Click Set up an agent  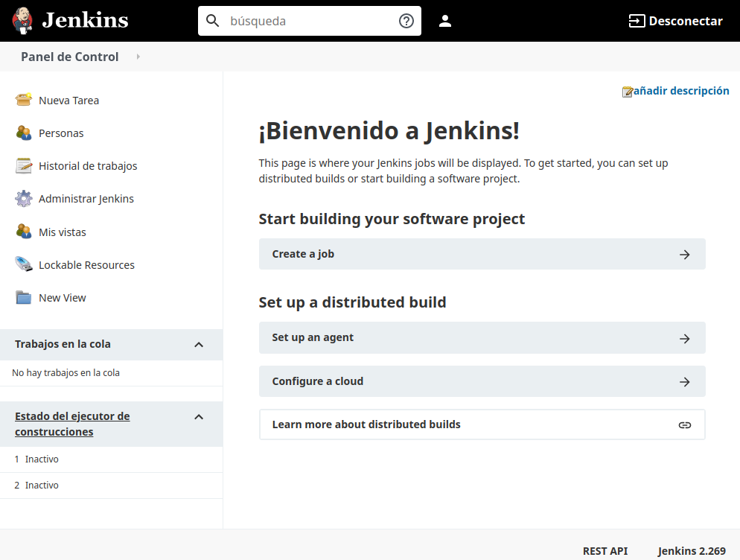coord(482,337)
